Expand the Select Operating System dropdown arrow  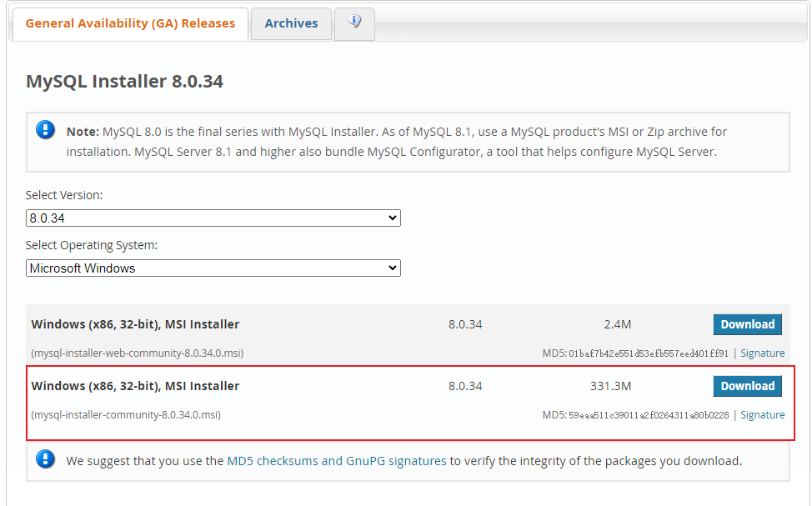[x=393, y=268]
